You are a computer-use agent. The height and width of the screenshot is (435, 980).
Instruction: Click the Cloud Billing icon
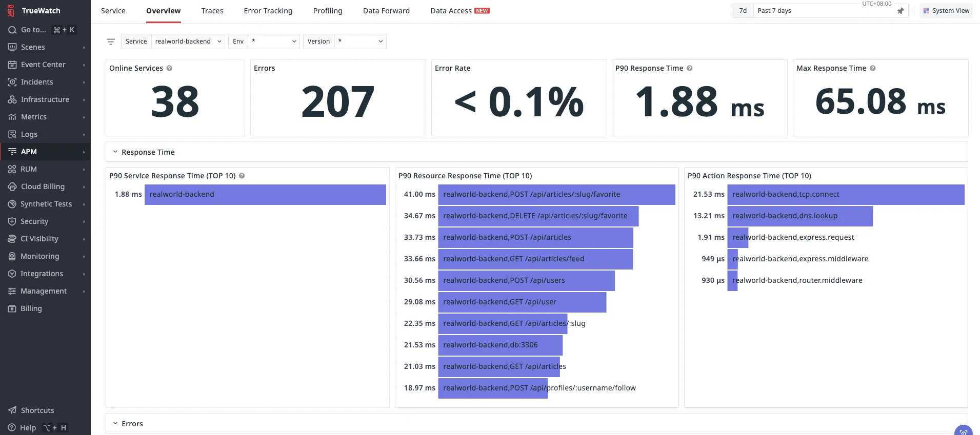[x=12, y=187]
